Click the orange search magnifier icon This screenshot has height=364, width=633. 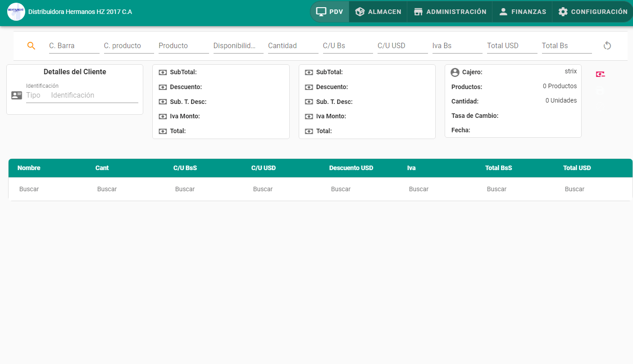tap(31, 45)
